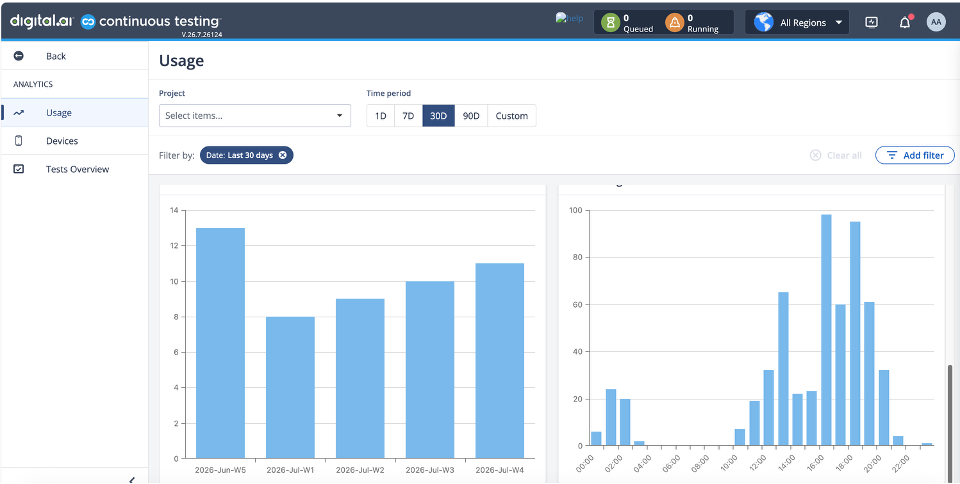This screenshot has width=960, height=484.
Task: Go Back from the Analytics menu
Action: pos(74,56)
